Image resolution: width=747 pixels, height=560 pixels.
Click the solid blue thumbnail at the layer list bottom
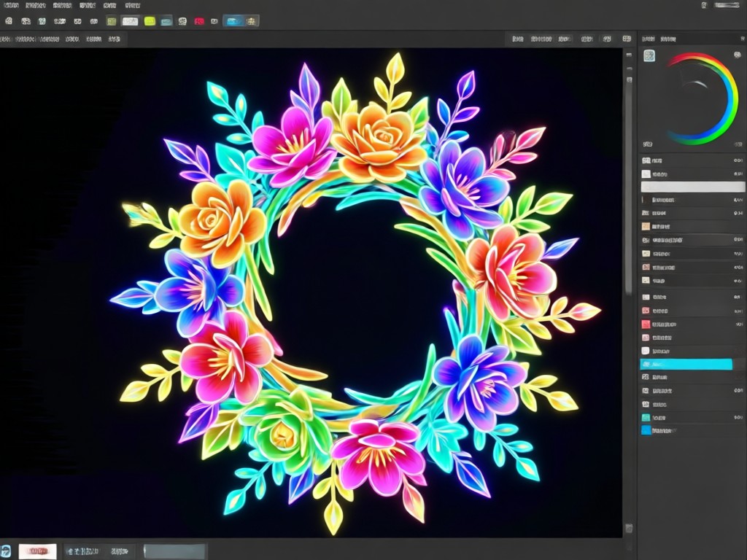(646, 430)
